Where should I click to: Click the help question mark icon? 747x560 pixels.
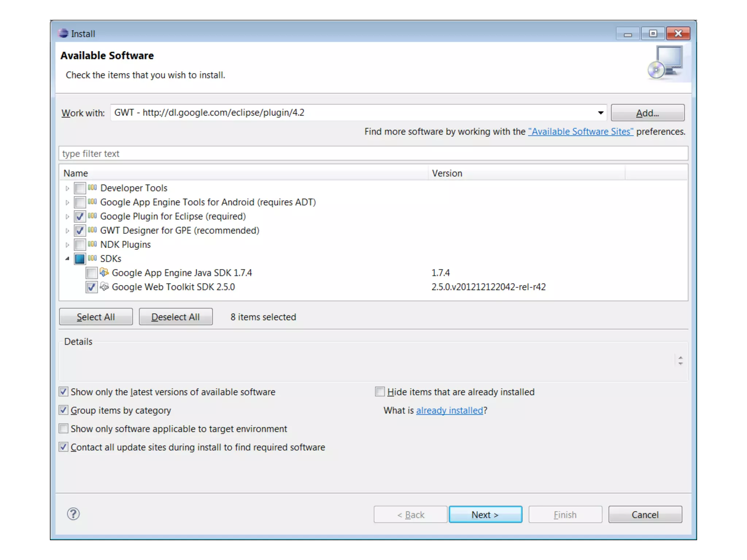pos(73,514)
